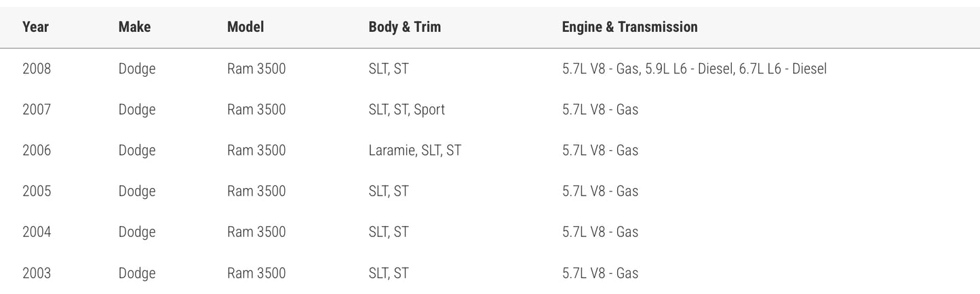Viewport: 980px width, 294px height.
Task: Select the 2004 year cell
Action: point(37,232)
